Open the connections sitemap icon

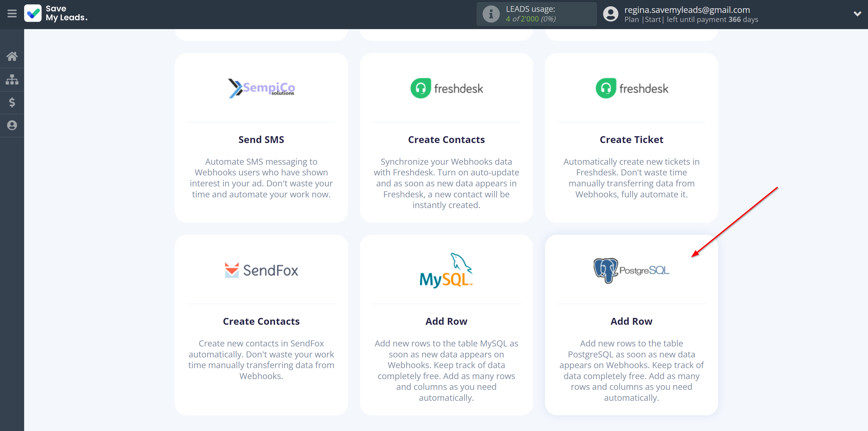coord(12,80)
